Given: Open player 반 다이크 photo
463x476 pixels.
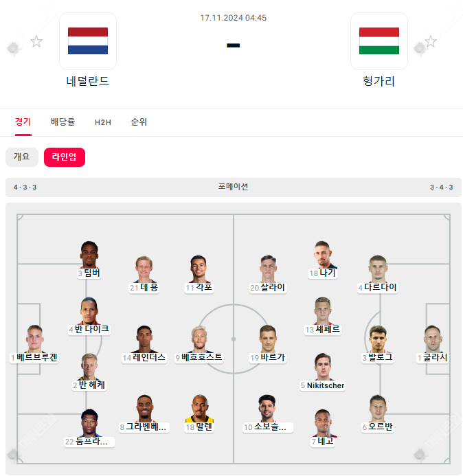Looking at the screenshot, I should coord(89,310).
